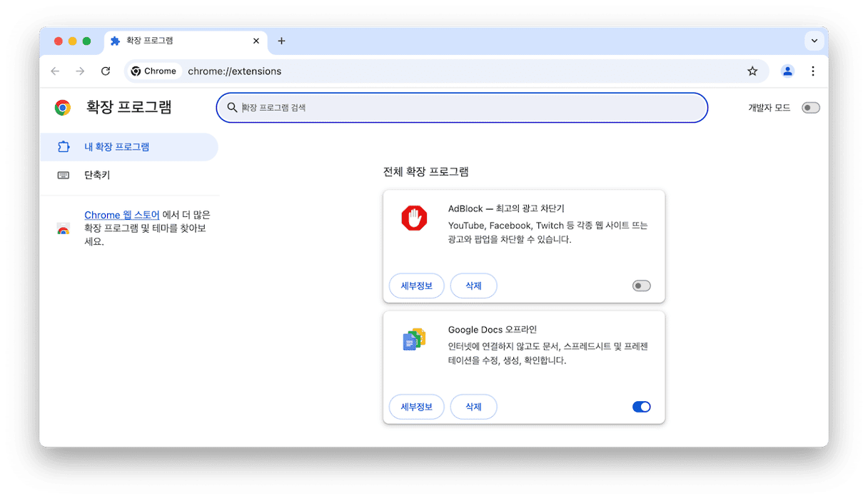Click the keyboard icon next to 단축키
The image size is (868, 499).
point(64,175)
